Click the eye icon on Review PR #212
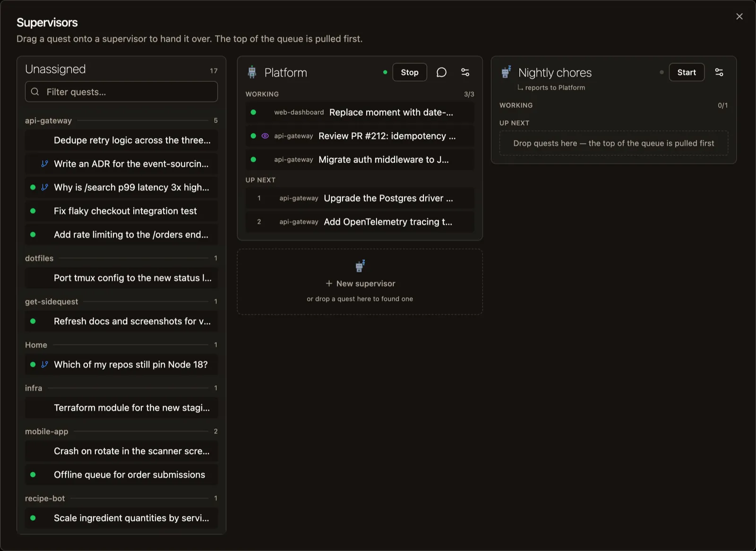This screenshot has width=756, height=551. (265, 136)
